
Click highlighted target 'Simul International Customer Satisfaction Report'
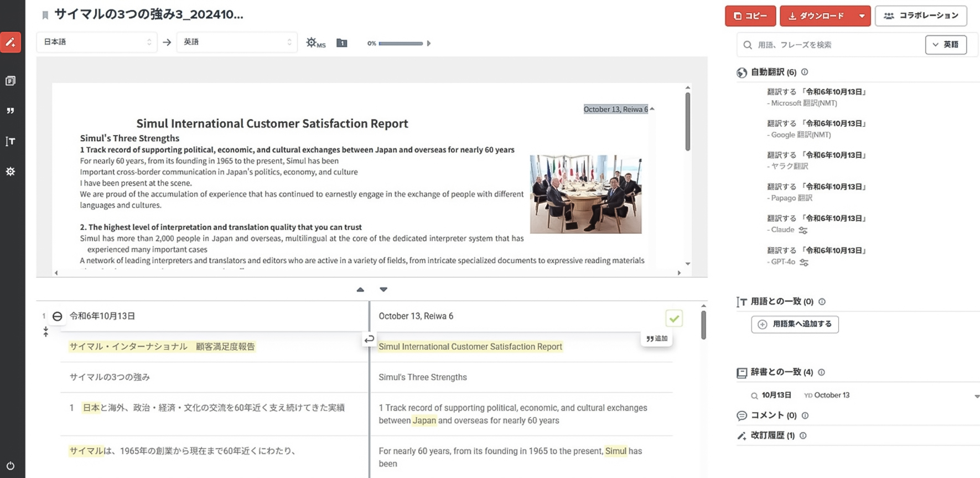click(x=470, y=347)
